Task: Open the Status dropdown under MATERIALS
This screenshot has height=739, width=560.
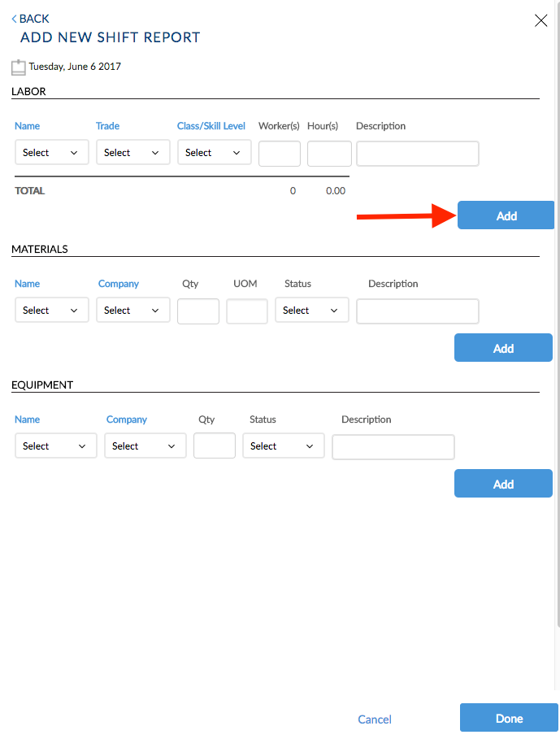Action: [x=311, y=310]
